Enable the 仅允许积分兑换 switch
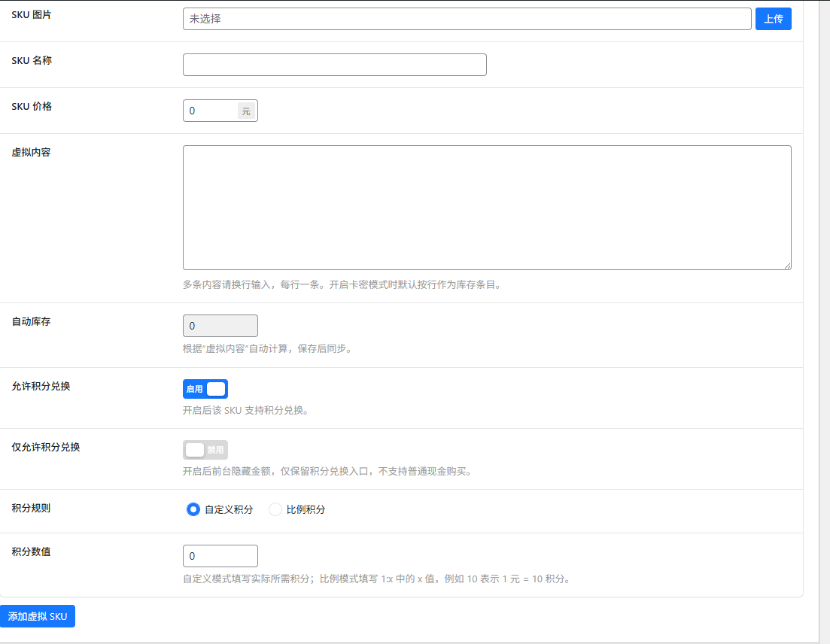The image size is (830, 644). point(205,450)
